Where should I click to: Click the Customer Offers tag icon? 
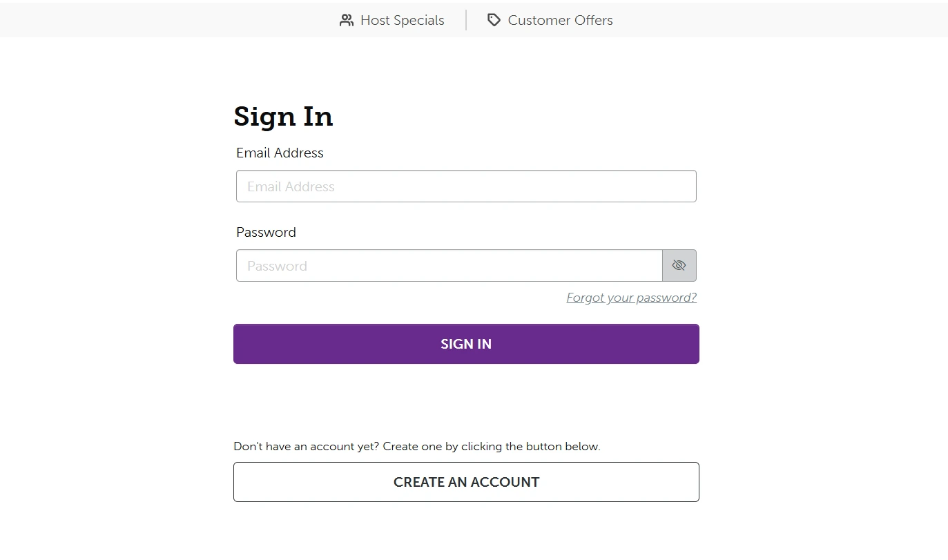click(494, 21)
